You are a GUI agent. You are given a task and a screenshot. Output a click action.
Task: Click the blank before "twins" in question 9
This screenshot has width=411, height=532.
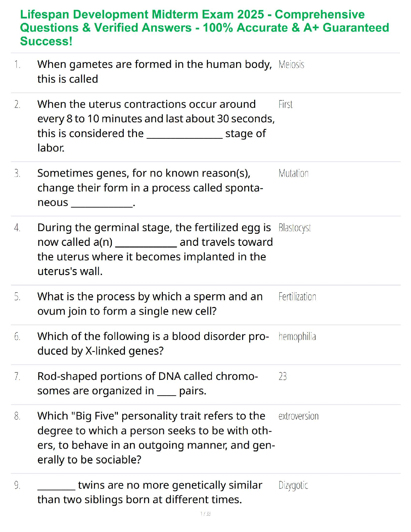[56, 488]
